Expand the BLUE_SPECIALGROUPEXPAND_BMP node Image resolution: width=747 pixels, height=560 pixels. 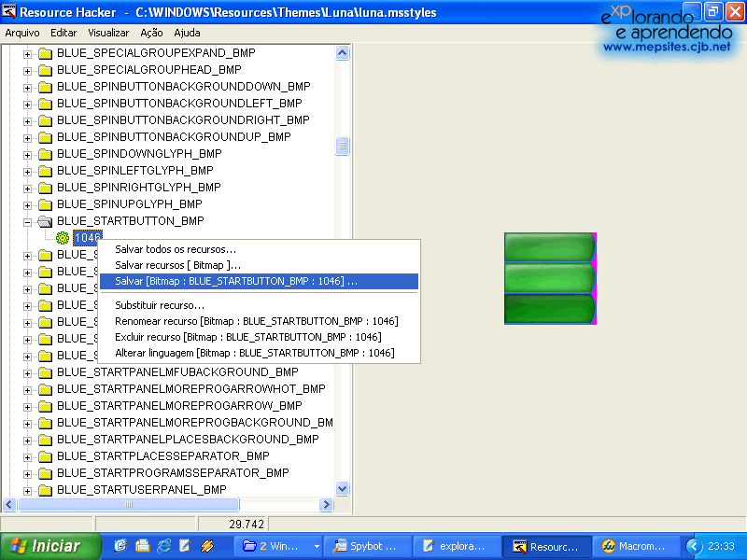[28, 54]
